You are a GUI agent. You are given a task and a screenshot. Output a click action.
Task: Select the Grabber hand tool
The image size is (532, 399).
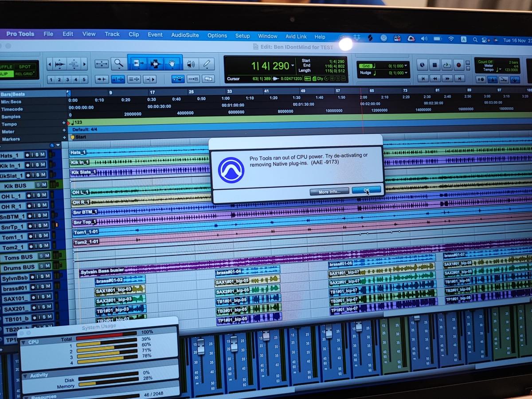[x=172, y=64]
